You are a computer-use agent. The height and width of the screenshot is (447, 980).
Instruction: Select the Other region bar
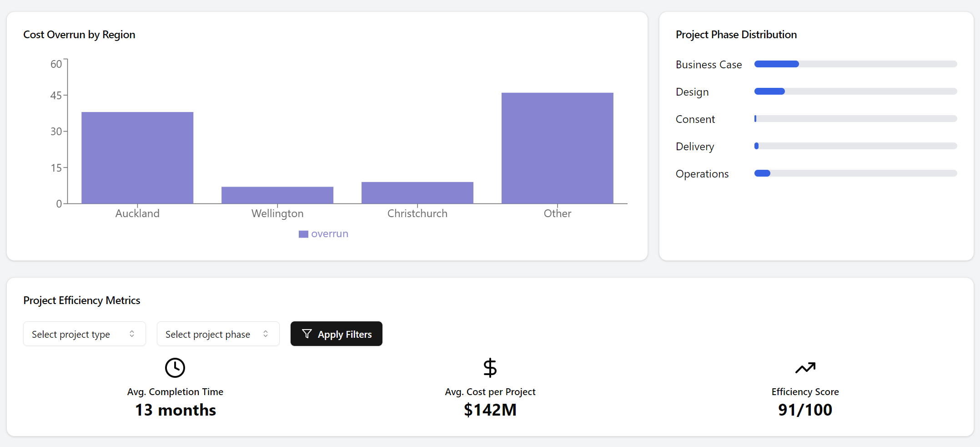click(557, 148)
